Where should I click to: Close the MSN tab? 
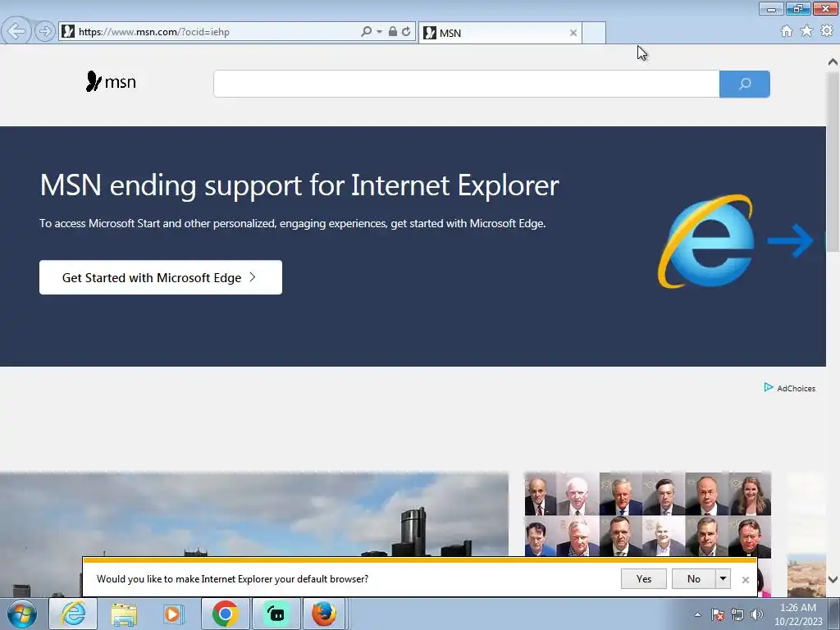click(573, 33)
